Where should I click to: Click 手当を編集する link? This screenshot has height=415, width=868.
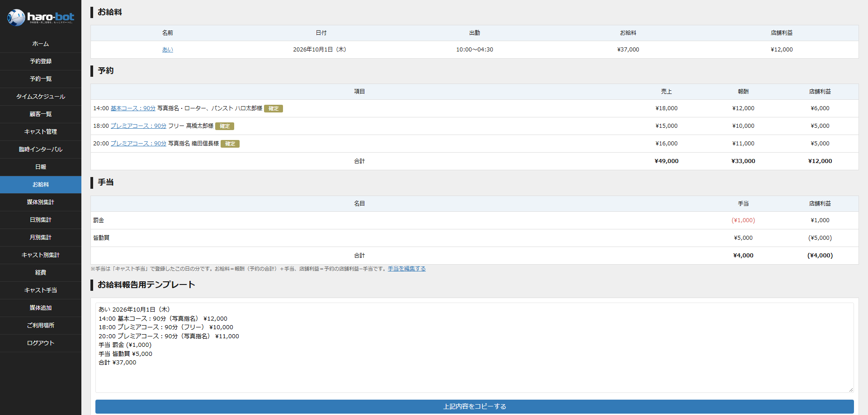(x=407, y=269)
